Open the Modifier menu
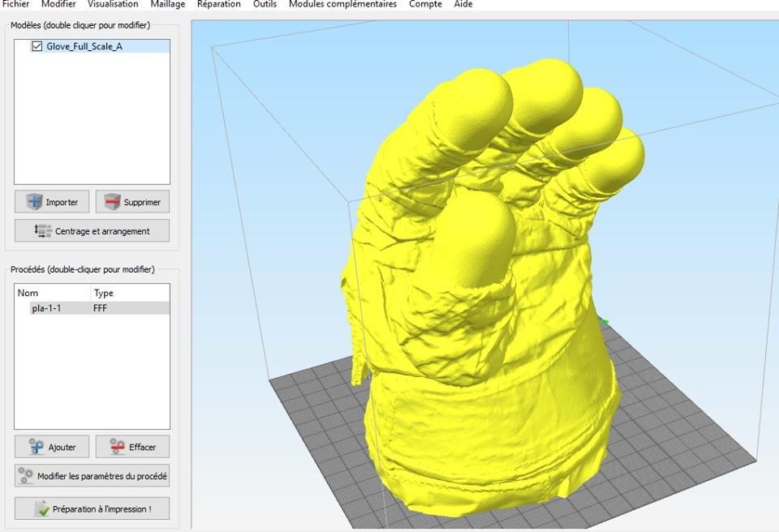 (x=58, y=4)
